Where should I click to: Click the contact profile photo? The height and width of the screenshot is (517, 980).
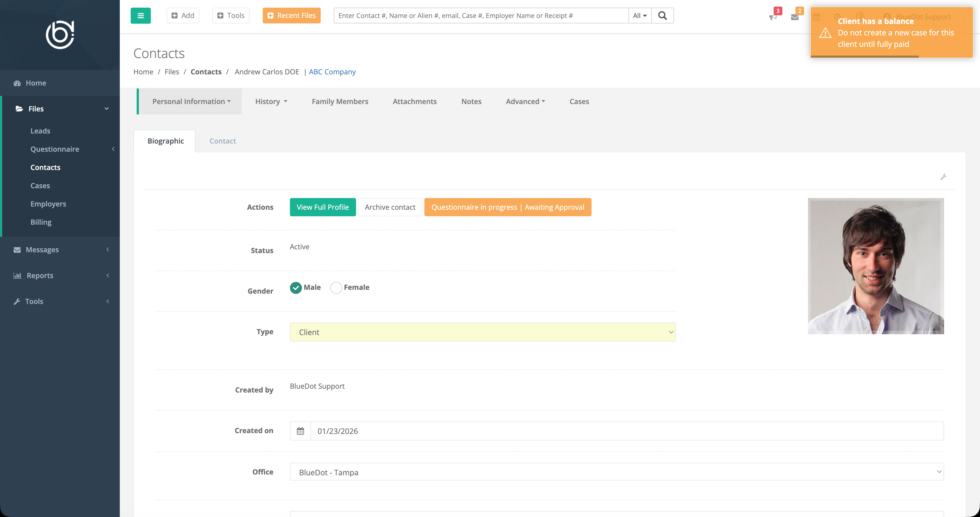pos(876,266)
